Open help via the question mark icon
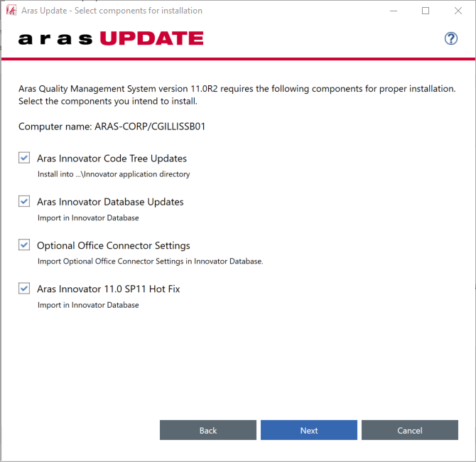 [450, 38]
